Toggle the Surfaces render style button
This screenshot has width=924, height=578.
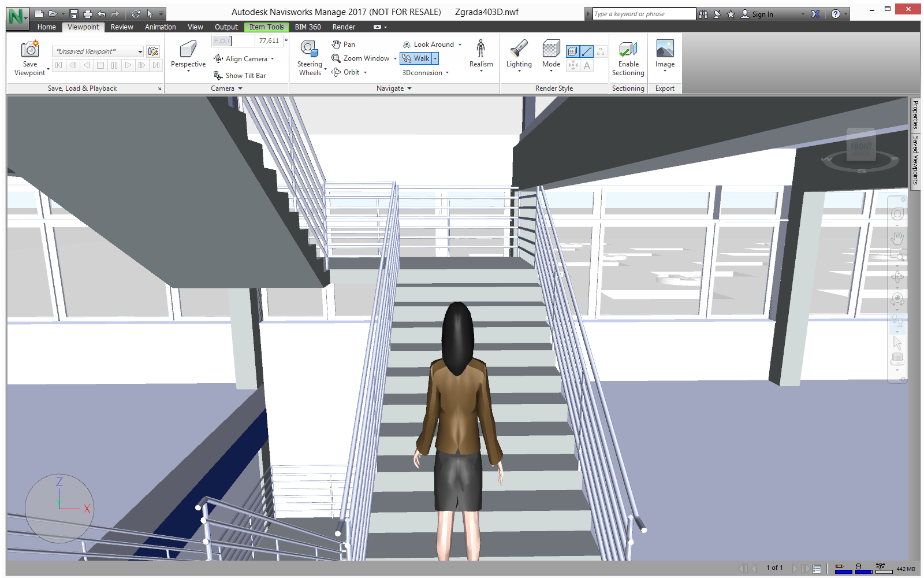[x=572, y=51]
